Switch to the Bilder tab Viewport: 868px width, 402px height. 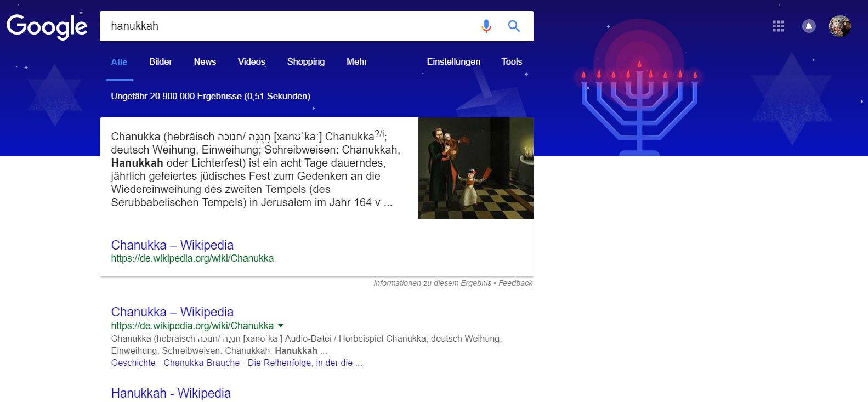coord(161,62)
